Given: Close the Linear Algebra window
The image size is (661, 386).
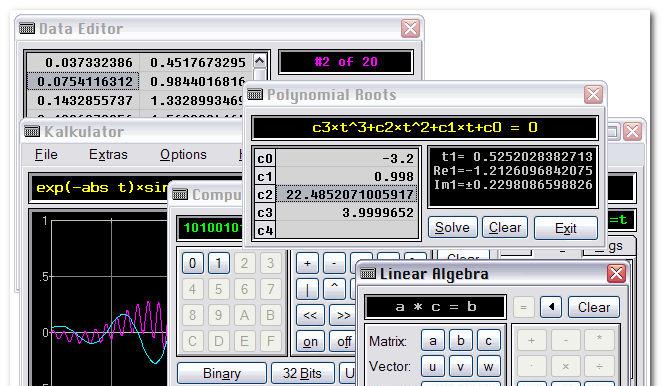Looking at the screenshot, I should [x=616, y=274].
